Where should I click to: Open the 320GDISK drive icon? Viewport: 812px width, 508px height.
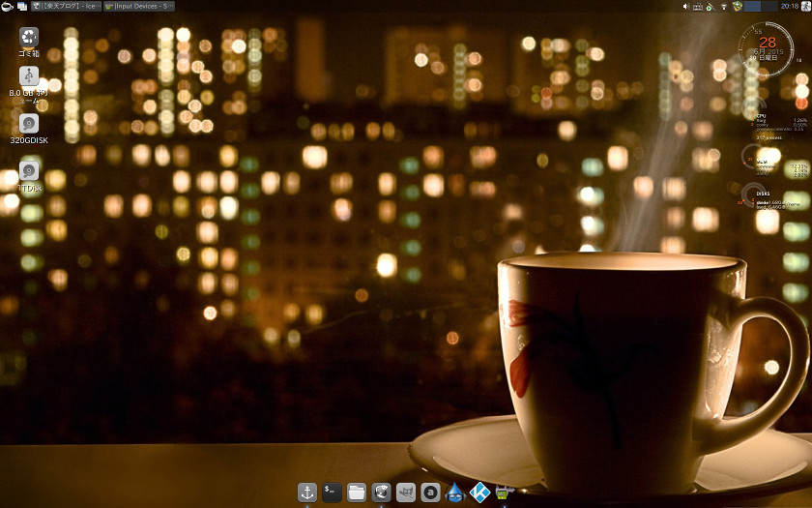tap(29, 124)
